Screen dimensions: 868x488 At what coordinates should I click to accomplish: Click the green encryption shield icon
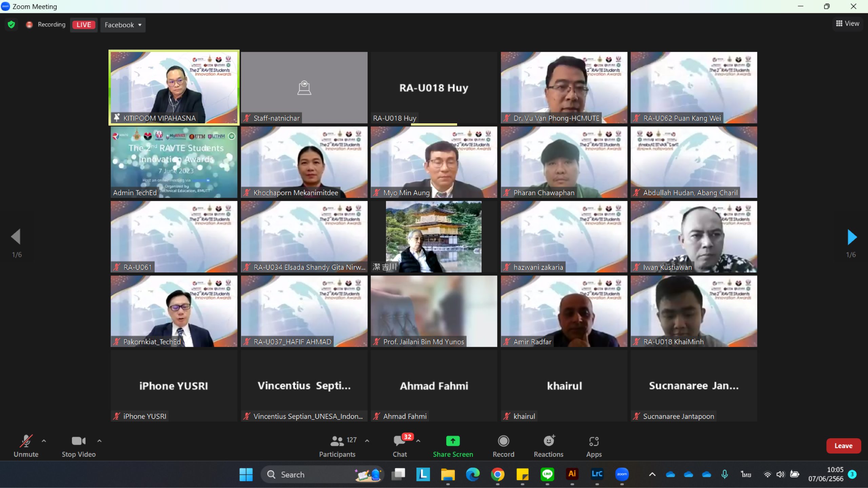point(11,25)
